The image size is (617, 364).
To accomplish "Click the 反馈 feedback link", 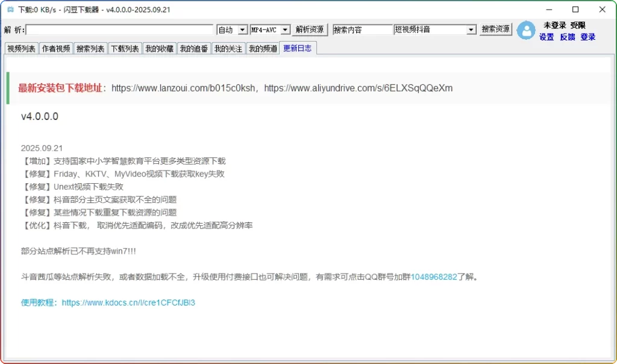I will click(x=567, y=37).
